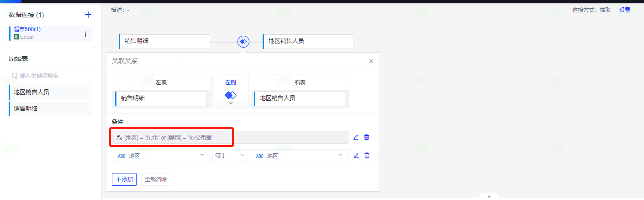Screen dimensions: 644x200
Task: Expand the join type chevron under 左侧
Action: coord(231,103)
